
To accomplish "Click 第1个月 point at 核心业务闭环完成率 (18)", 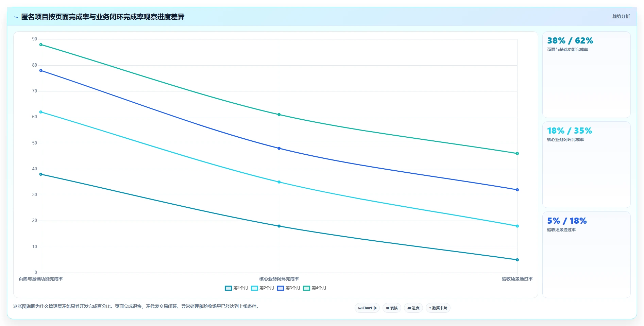I will point(279,226).
